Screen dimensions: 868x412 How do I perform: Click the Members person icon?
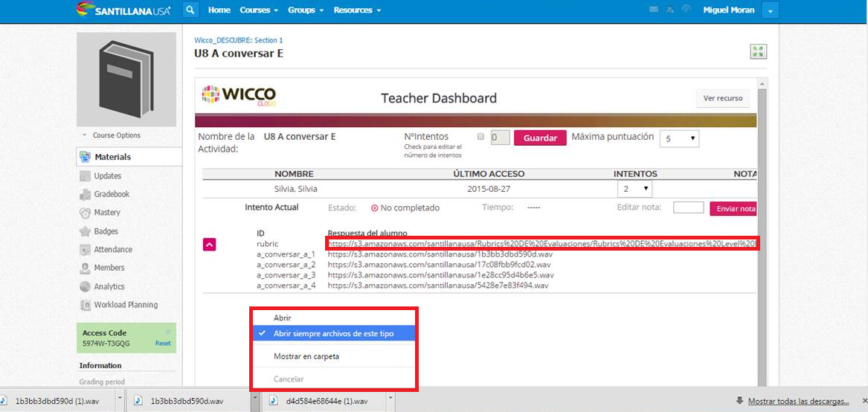pos(85,268)
